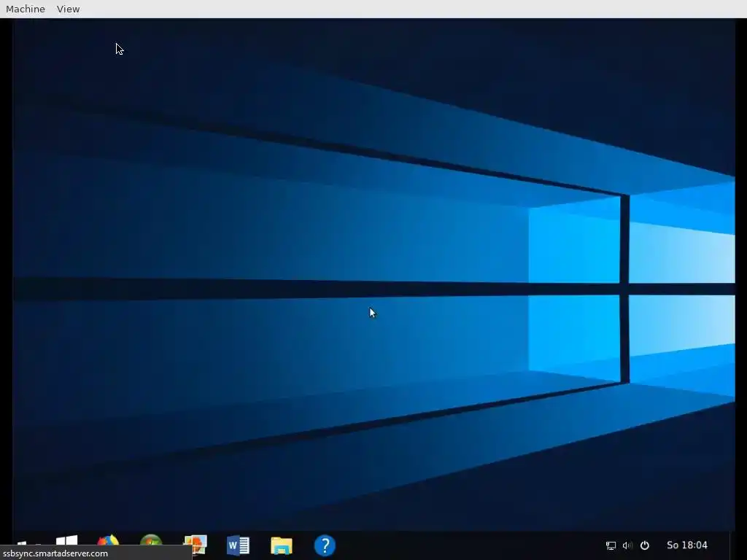The image size is (747, 560).
Task: Click the ssbsync.smartadserver.com status text
Action: (55, 553)
